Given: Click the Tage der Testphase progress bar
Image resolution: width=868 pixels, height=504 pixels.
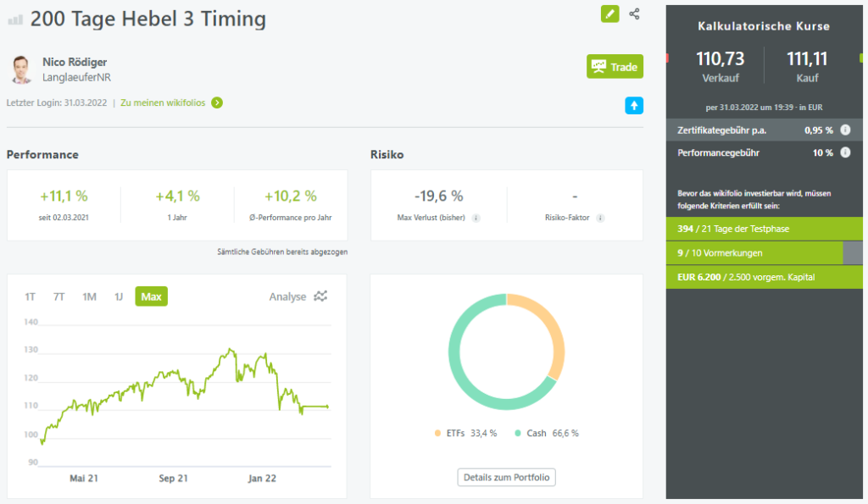Looking at the screenshot, I should tap(764, 229).
